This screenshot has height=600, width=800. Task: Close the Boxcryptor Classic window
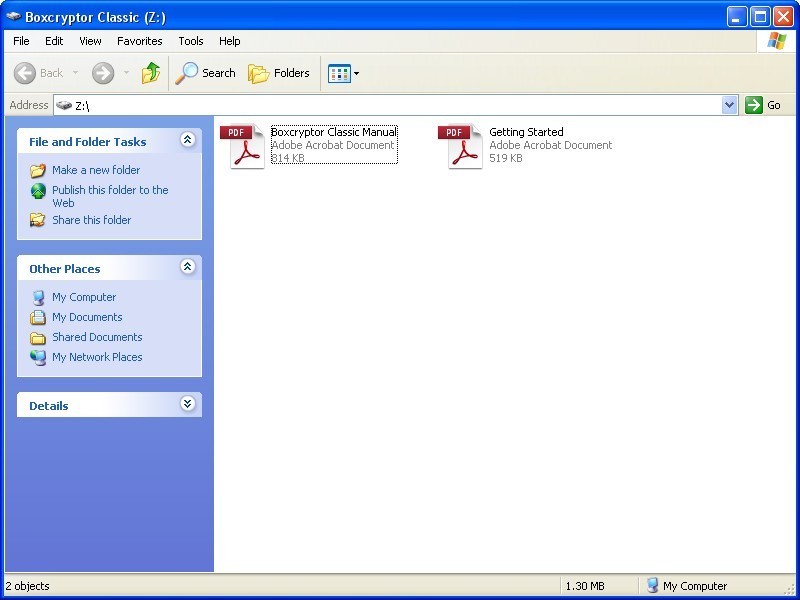point(783,17)
